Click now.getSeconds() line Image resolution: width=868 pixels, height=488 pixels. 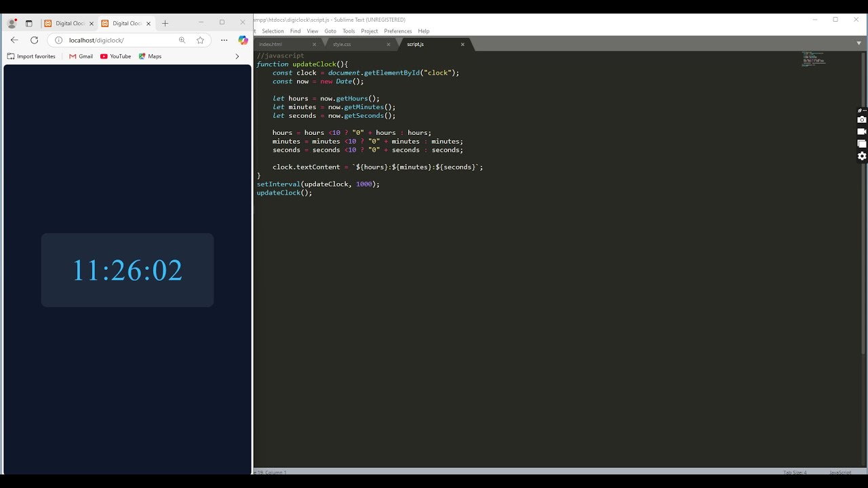(x=334, y=116)
